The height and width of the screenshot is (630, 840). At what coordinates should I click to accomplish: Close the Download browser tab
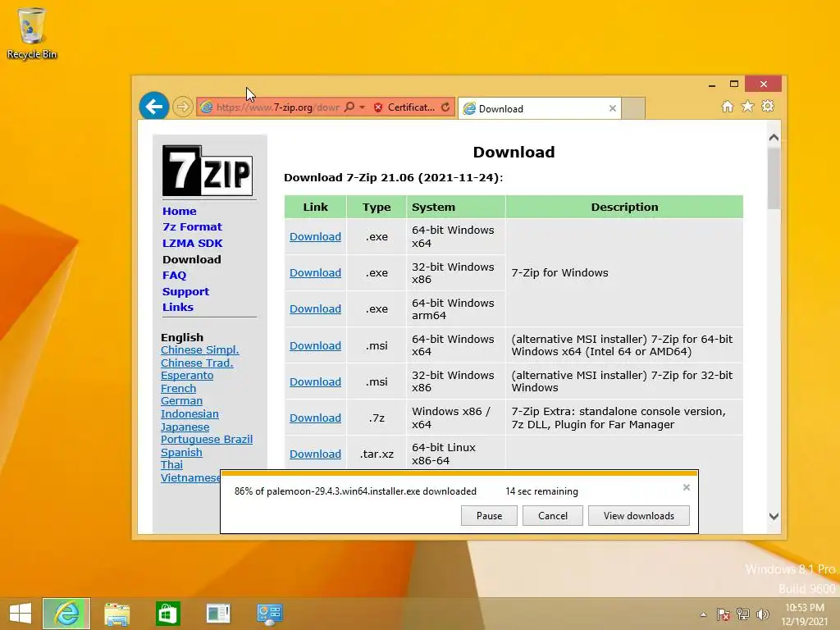tap(612, 108)
